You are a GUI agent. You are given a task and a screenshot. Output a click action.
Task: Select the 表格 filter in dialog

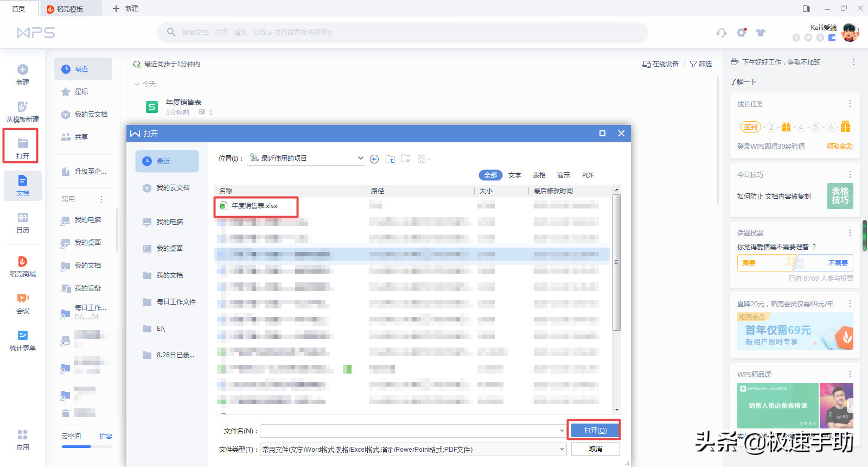[539, 175]
